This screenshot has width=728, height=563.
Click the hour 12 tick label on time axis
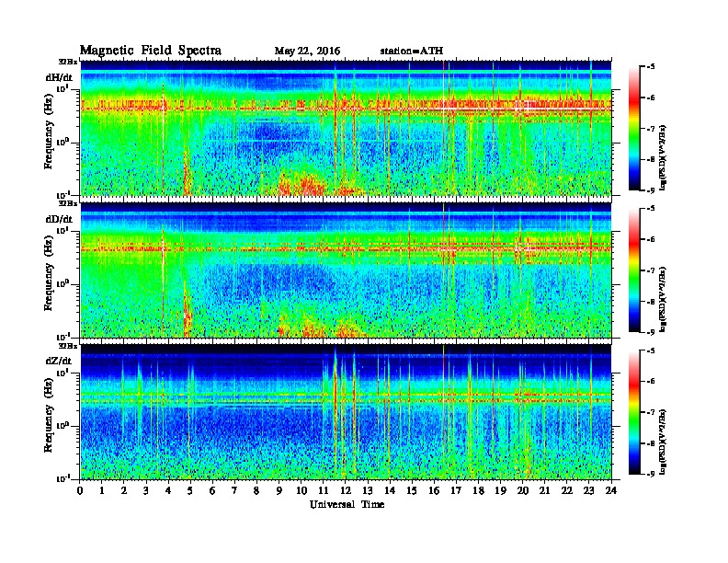(346, 490)
